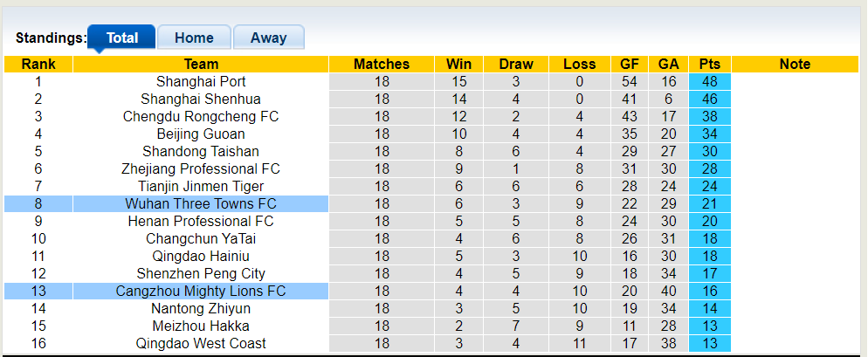Click Zhejiang Professional FC
868x357 pixels.
201,169
